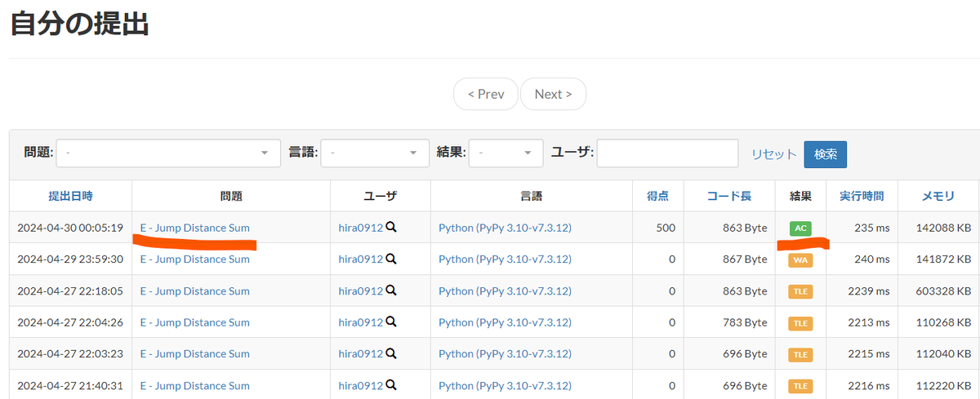
Task: Open E - Jump Distance Sum in 21:40:31 row
Action: point(195,385)
